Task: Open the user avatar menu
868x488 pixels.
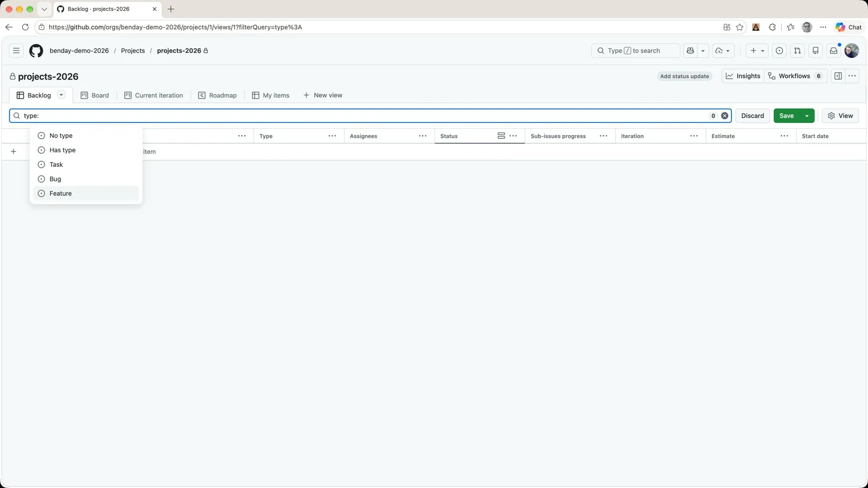Action: 852,51
